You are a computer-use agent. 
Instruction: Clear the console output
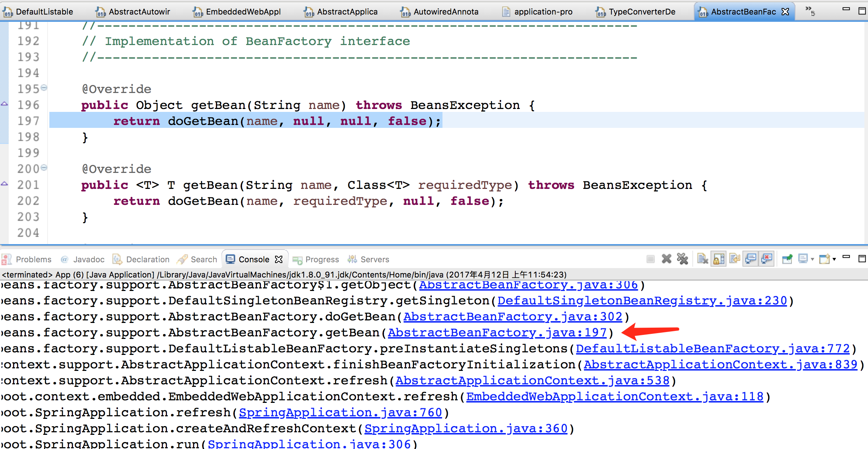(x=703, y=259)
